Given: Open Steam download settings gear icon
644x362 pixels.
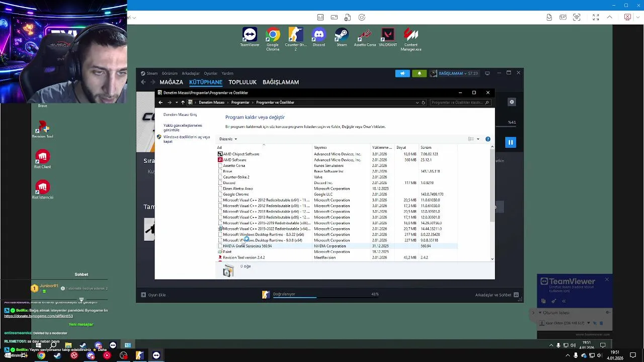Looking at the screenshot, I should pos(512,102).
